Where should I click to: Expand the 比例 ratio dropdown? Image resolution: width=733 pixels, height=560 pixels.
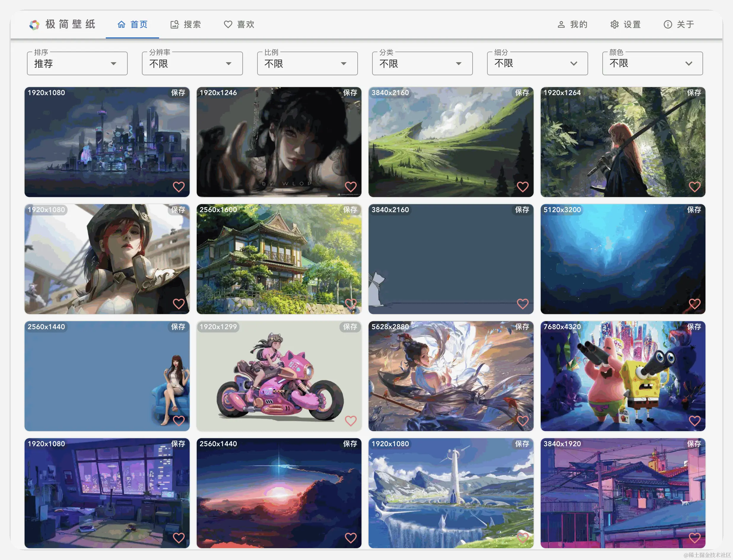tap(307, 63)
